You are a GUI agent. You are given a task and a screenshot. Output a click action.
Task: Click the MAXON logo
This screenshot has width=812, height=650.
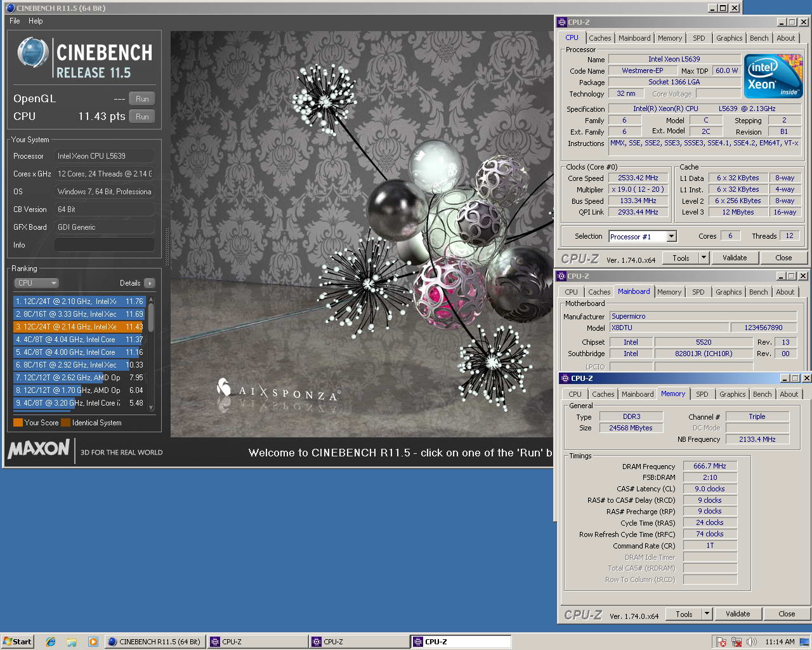(39, 449)
